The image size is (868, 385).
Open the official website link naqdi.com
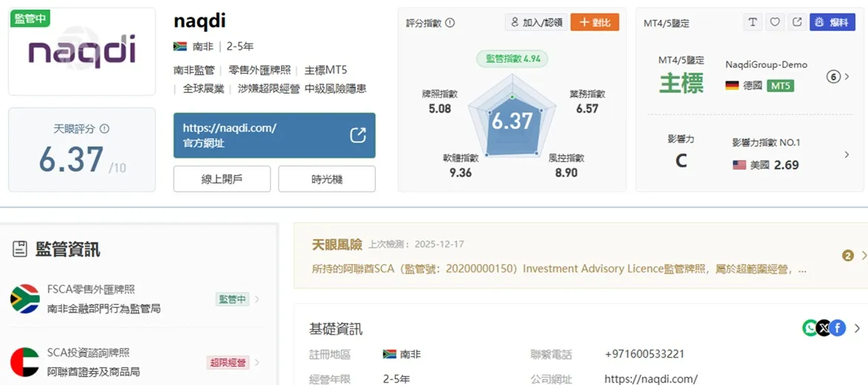pyautogui.click(x=274, y=136)
